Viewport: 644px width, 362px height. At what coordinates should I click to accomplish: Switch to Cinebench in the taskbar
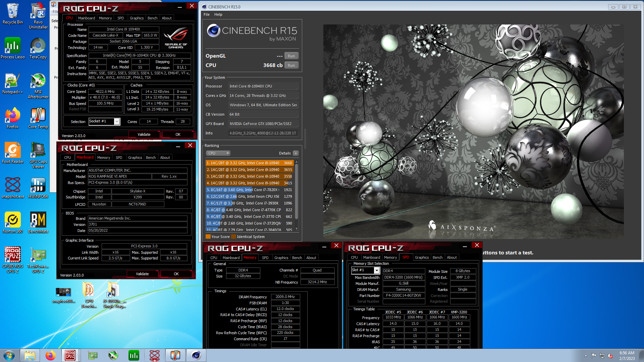pyautogui.click(x=196, y=355)
